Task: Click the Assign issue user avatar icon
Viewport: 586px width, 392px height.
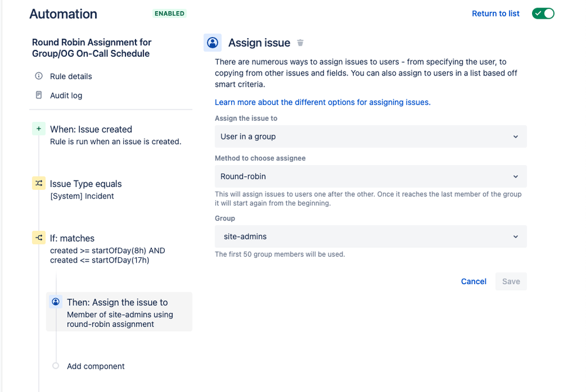Action: [212, 43]
